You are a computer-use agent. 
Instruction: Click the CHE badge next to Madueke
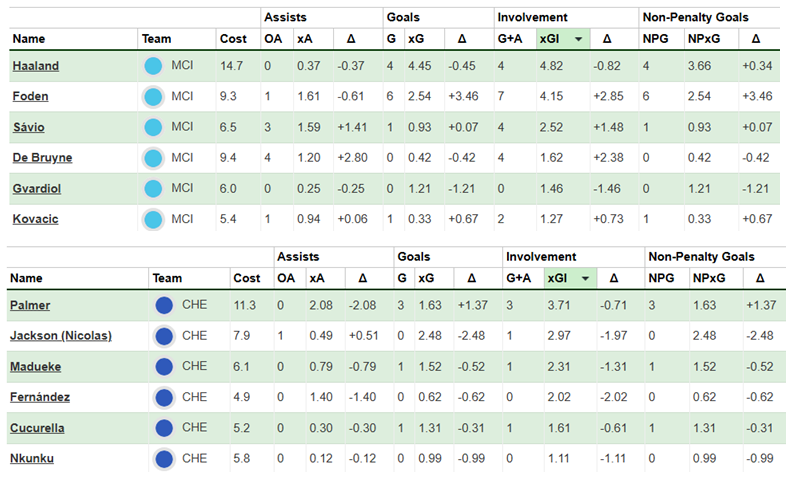pos(165,367)
